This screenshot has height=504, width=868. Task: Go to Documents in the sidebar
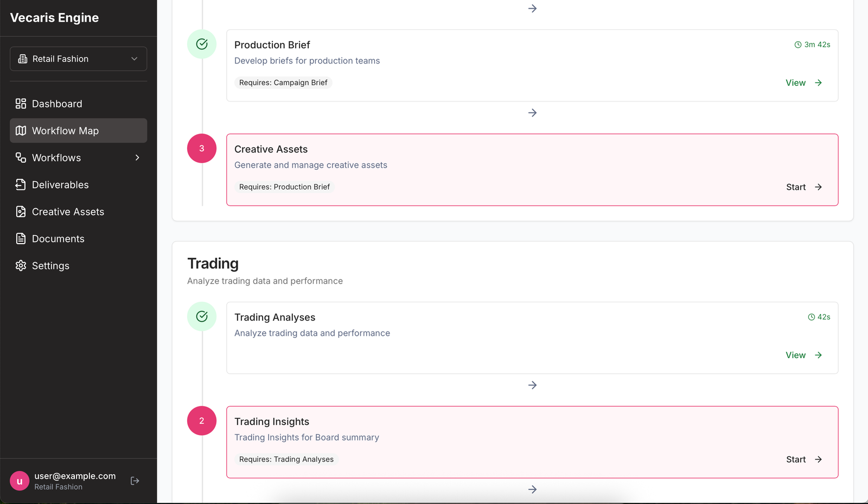58,239
